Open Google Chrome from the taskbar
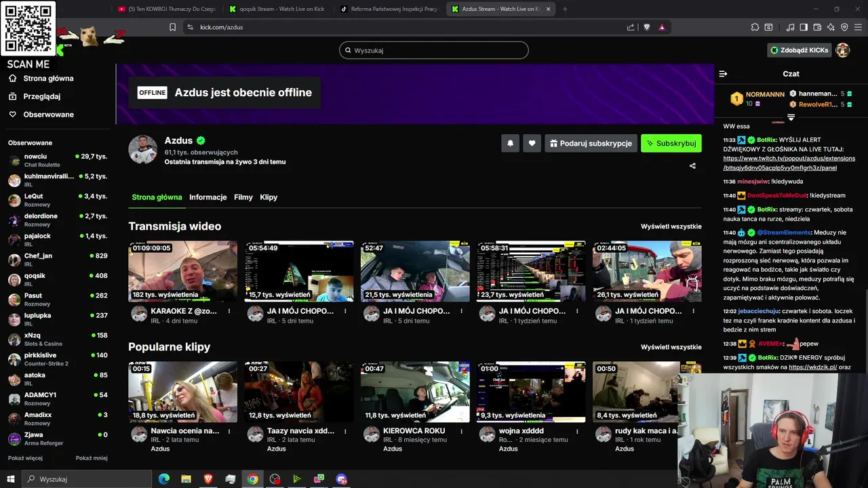Viewport: 868px width, 488px height. (252, 479)
